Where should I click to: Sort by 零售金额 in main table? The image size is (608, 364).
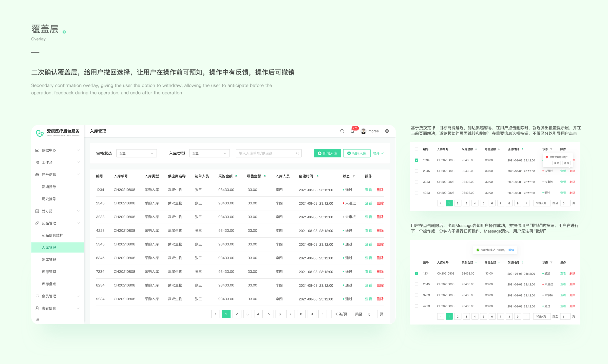265,176
